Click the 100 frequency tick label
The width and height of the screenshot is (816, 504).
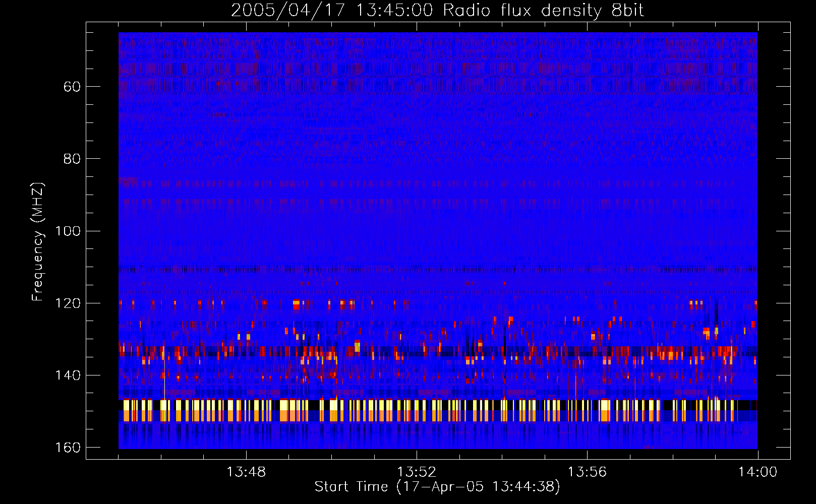(x=67, y=231)
